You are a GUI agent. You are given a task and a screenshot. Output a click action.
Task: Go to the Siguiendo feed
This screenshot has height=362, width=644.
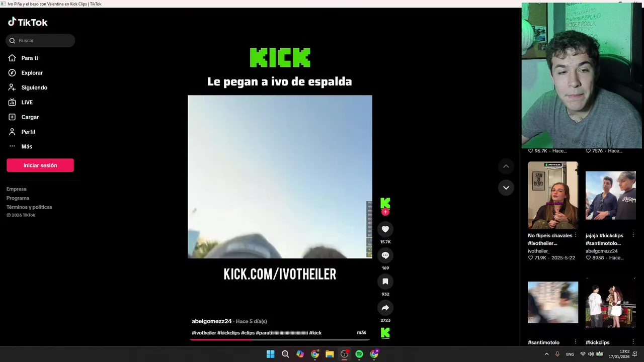tap(28, 87)
